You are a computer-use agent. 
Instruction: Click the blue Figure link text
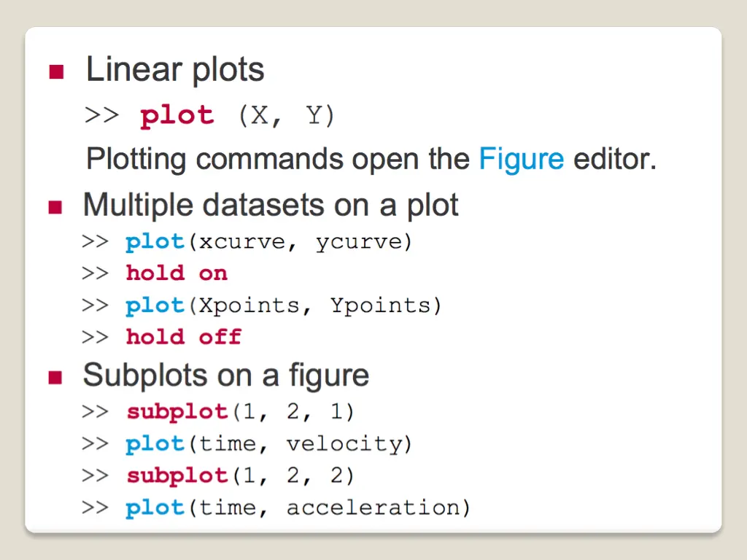tap(521, 158)
